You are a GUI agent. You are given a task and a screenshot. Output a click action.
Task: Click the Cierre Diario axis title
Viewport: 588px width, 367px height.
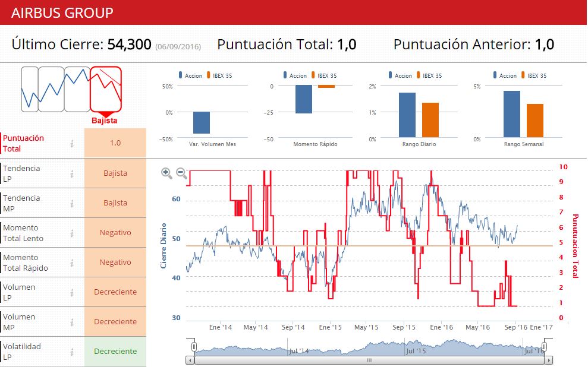point(163,246)
